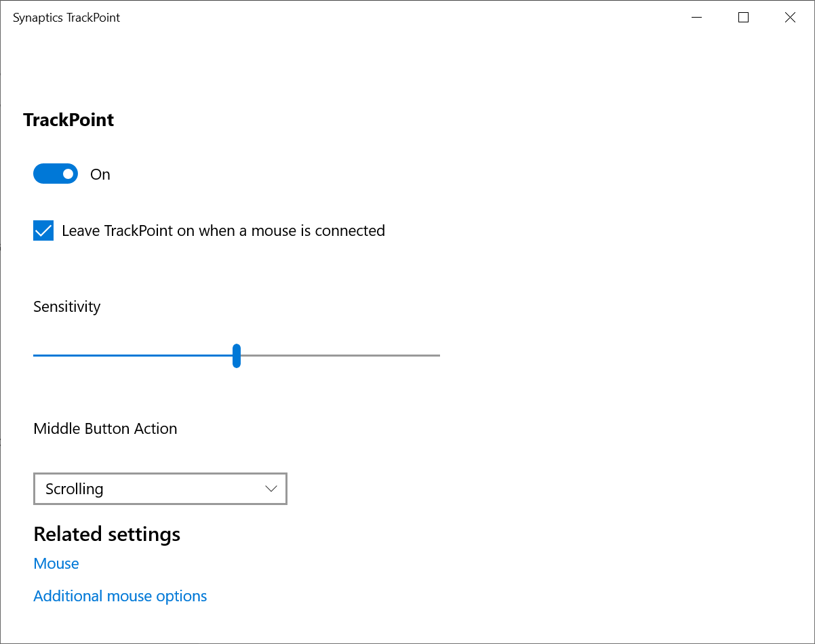Click the On status label beside toggle
This screenshot has width=815, height=644.
coord(100,174)
